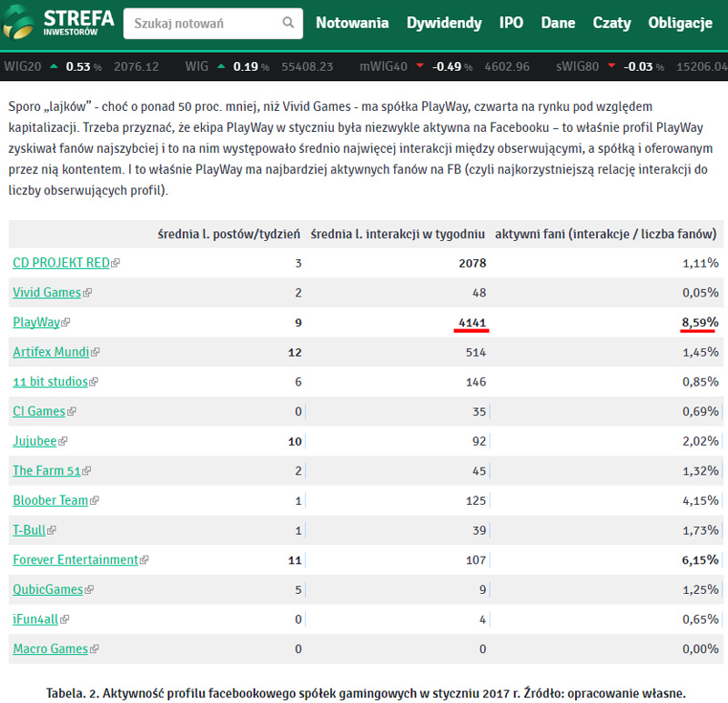This screenshot has width=728, height=703.
Task: Open the Jujubee link
Action: click(x=35, y=441)
